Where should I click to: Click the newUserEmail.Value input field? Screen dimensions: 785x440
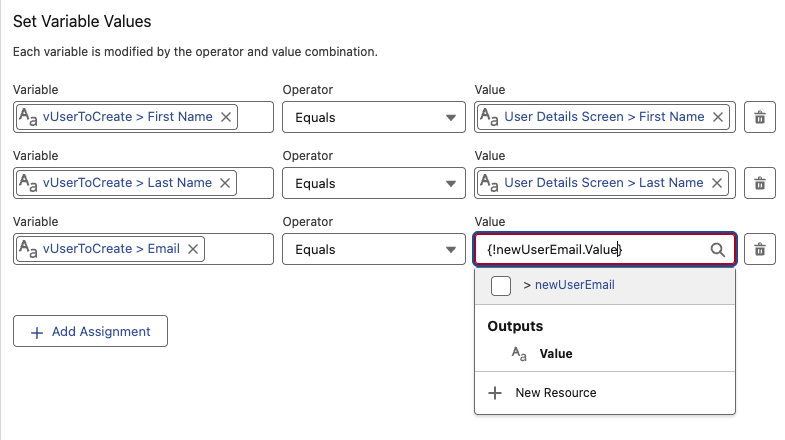click(590, 249)
